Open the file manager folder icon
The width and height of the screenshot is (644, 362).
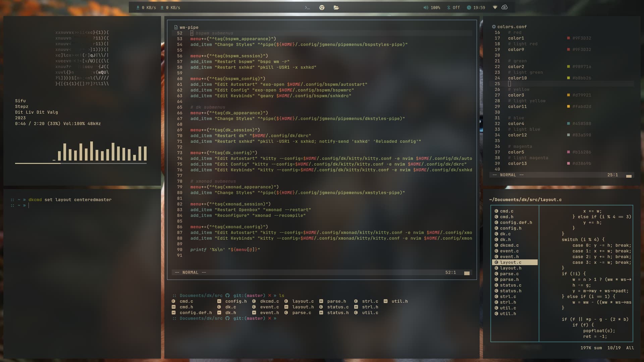336,7
